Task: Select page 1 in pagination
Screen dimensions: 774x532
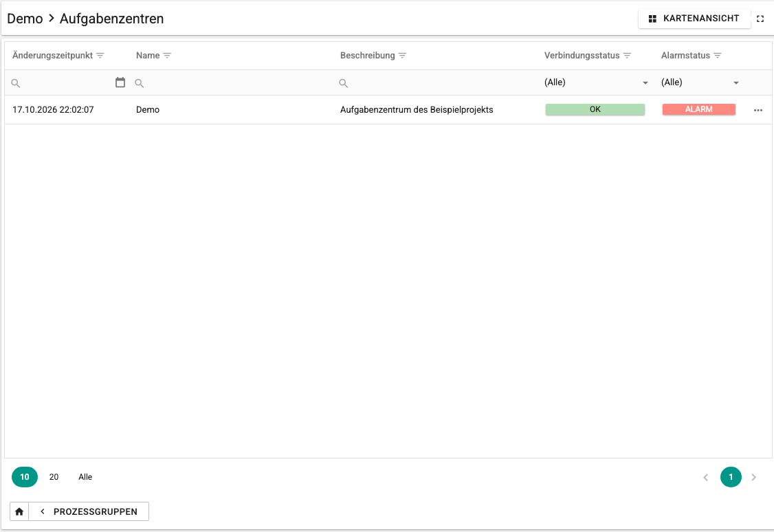Action: pyautogui.click(x=731, y=477)
